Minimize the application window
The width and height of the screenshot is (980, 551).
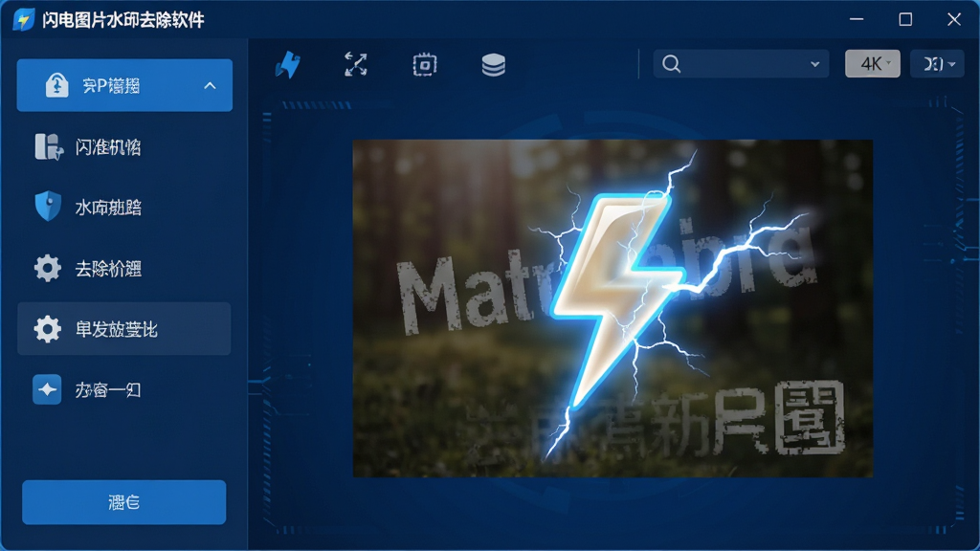(857, 19)
